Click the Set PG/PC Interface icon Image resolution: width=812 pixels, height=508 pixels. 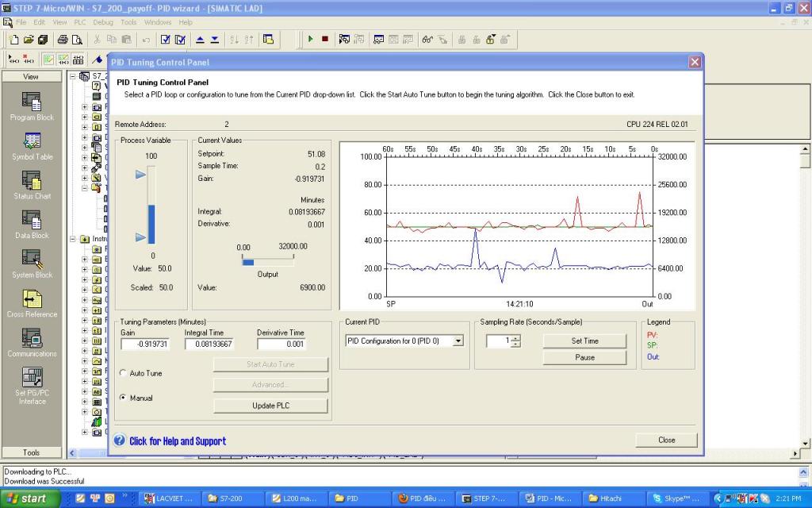click(x=32, y=378)
